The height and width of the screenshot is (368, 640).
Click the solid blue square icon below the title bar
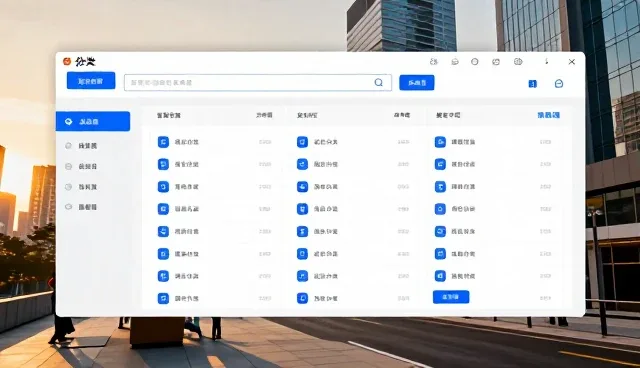(533, 84)
